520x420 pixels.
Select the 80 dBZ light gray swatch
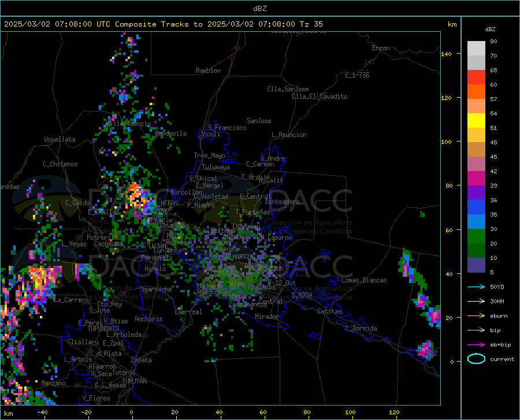(476, 49)
